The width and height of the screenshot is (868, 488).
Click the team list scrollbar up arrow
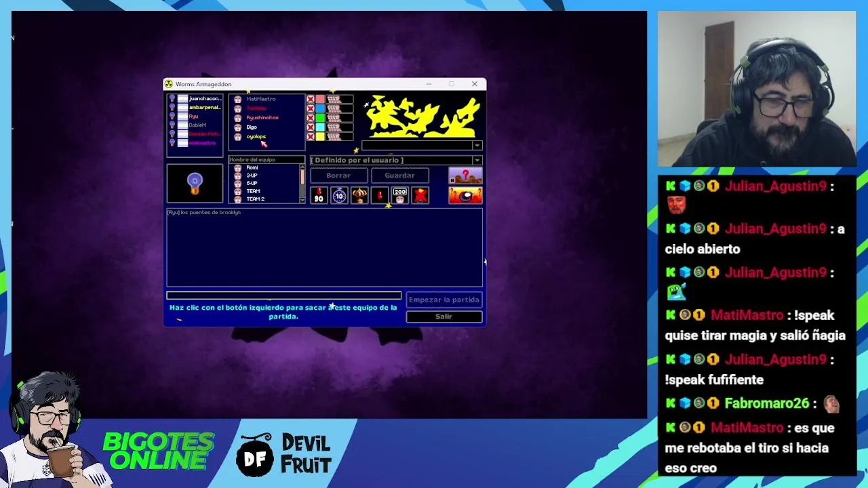302,167
